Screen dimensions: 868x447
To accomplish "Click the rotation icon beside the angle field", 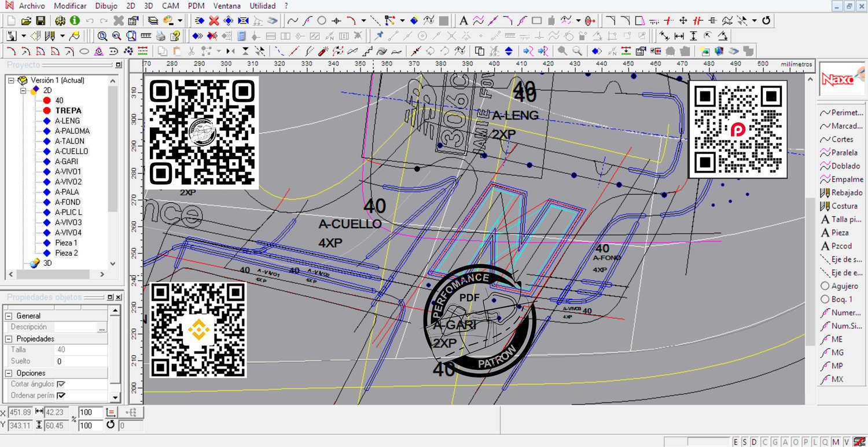I will (x=111, y=425).
